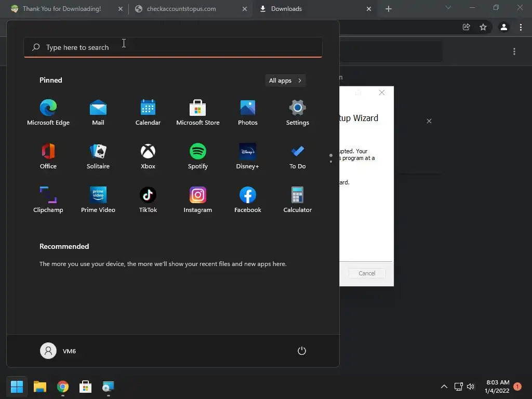Open a new Chrome tab
Image resolution: width=532 pixels, height=399 pixels.
click(x=389, y=9)
